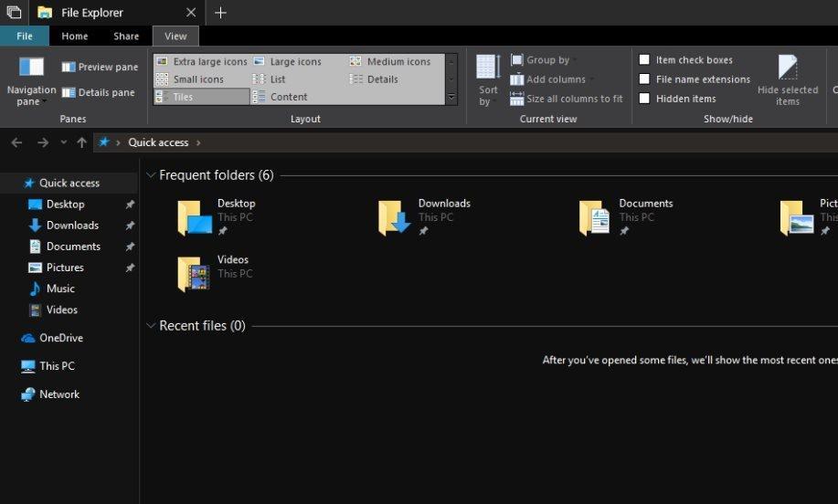The width and height of the screenshot is (838, 504).
Task: Switch layout to List view
Action: pyautogui.click(x=270, y=79)
